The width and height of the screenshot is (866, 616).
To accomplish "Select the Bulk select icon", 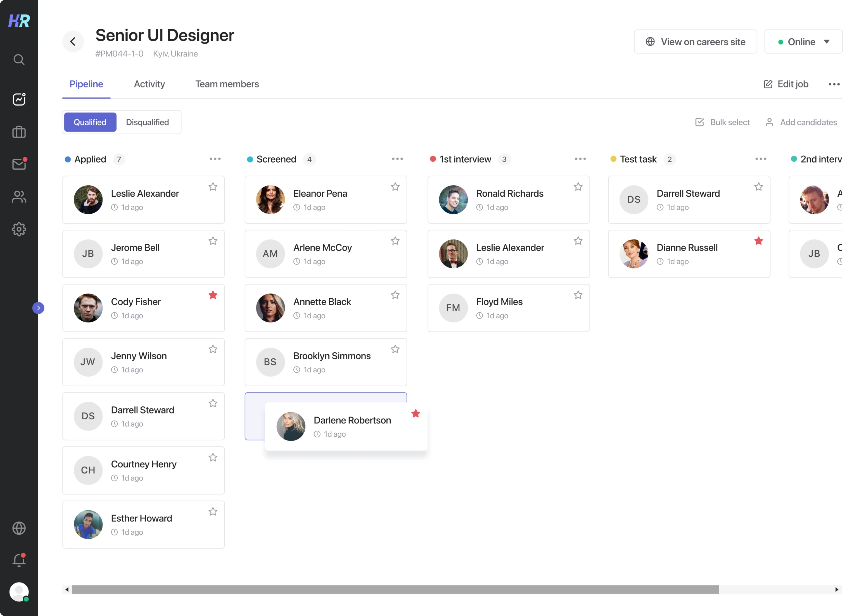I will [699, 122].
